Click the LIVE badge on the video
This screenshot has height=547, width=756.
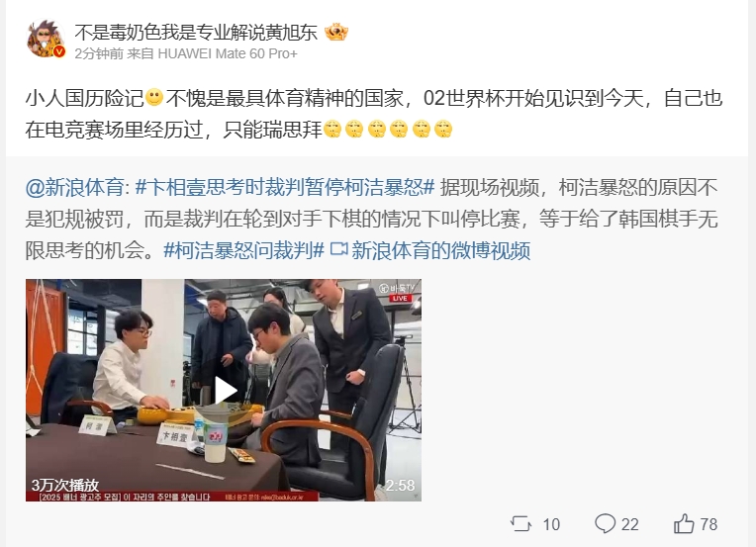tap(400, 298)
